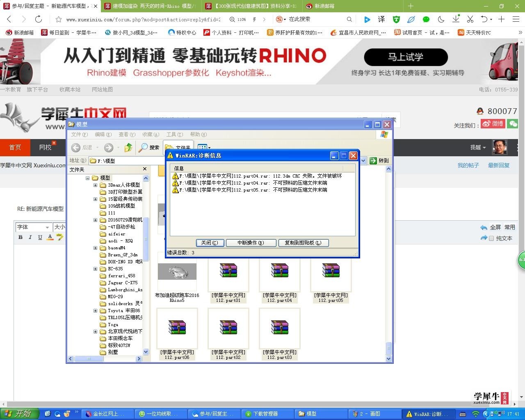The height and width of the screenshot is (420, 525).
Task: Close folders pane with X
Action: click(145, 169)
